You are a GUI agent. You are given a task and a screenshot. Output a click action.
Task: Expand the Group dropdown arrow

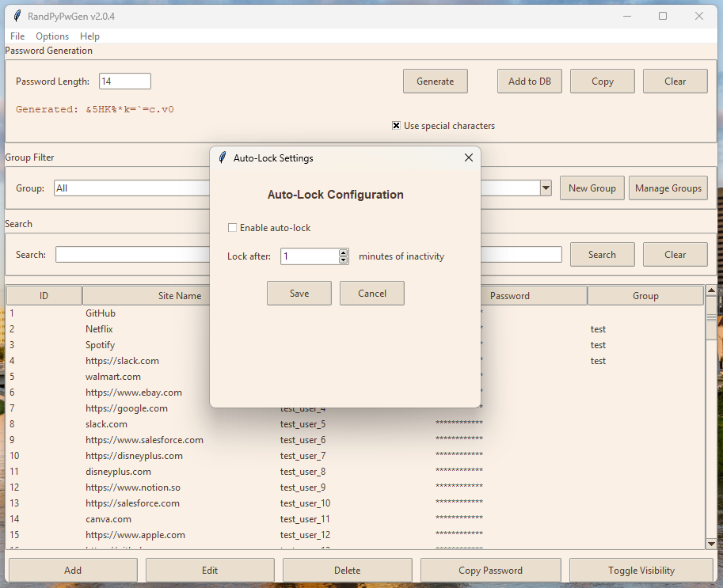click(546, 188)
